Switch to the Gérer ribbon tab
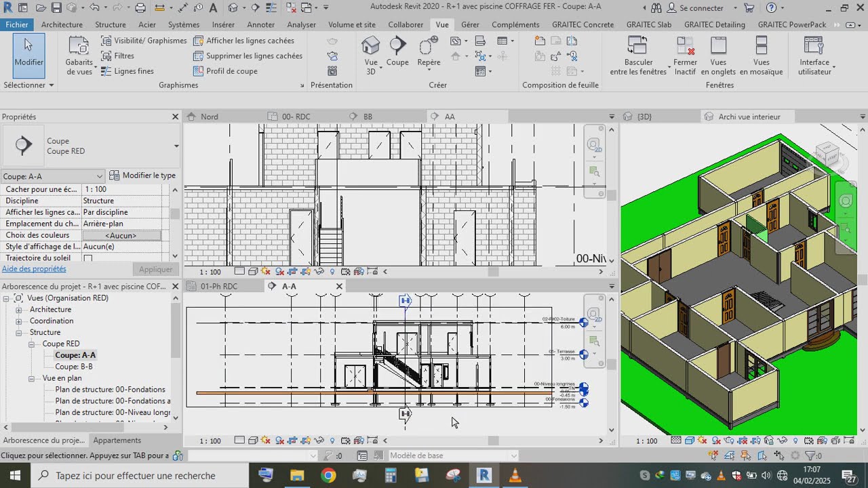The width and height of the screenshot is (868, 488). tap(470, 24)
